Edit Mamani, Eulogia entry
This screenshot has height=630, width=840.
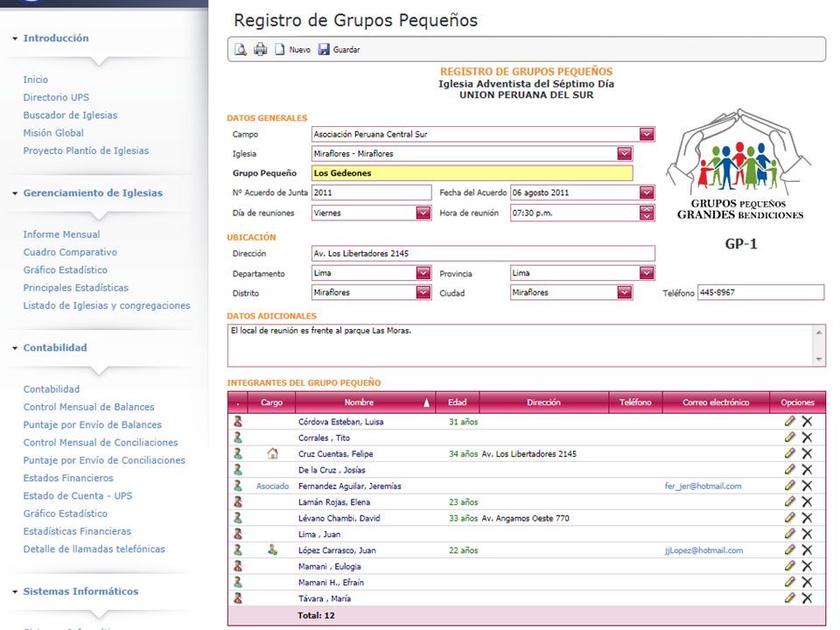point(789,566)
